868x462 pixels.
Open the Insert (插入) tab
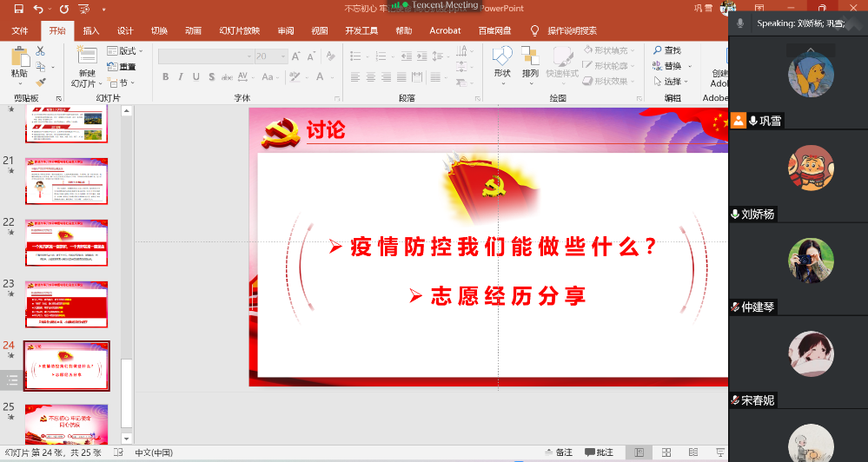pos(91,30)
